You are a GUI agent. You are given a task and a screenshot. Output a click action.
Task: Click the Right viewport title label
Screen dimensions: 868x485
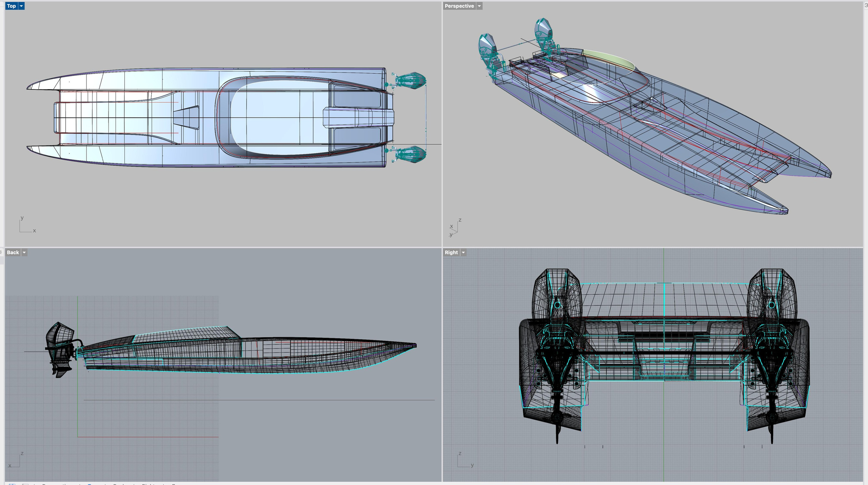point(451,252)
